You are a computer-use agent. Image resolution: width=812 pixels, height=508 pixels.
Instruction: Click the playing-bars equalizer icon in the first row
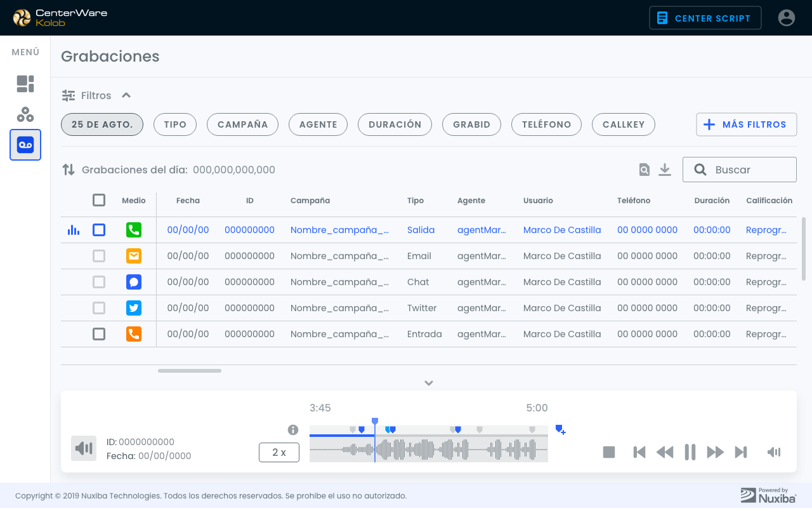click(x=74, y=230)
